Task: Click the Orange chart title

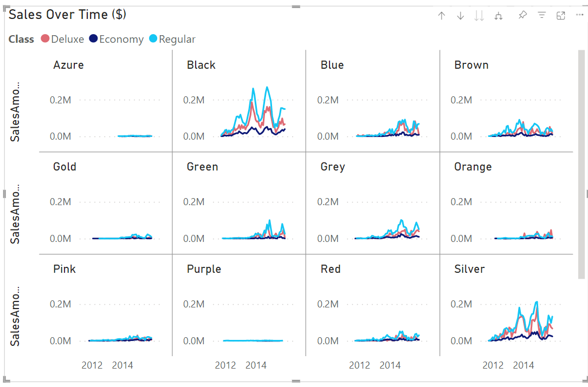Action: coord(473,167)
